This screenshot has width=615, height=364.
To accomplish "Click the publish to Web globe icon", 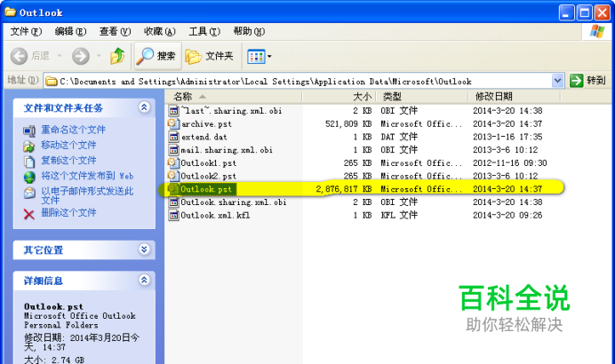I will 29,177.
